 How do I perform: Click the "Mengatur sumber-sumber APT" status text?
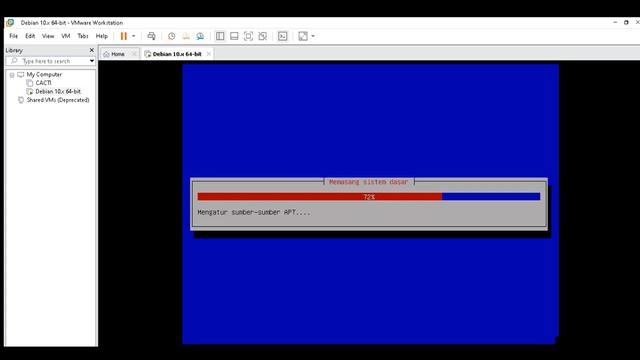(x=254, y=212)
